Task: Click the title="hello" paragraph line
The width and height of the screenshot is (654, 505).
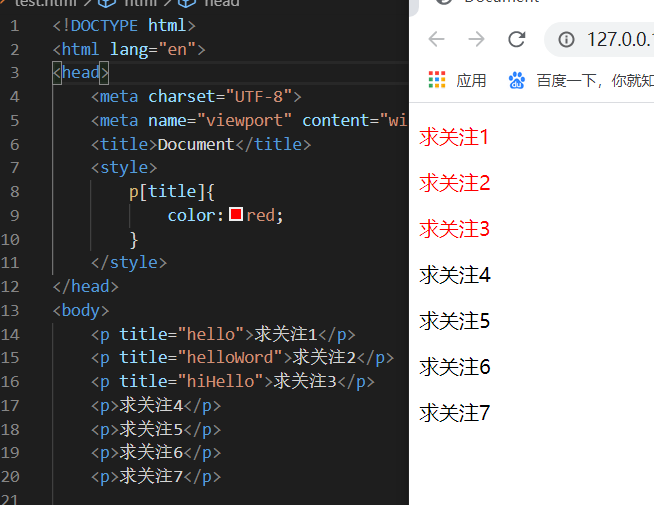Action: 223,334
